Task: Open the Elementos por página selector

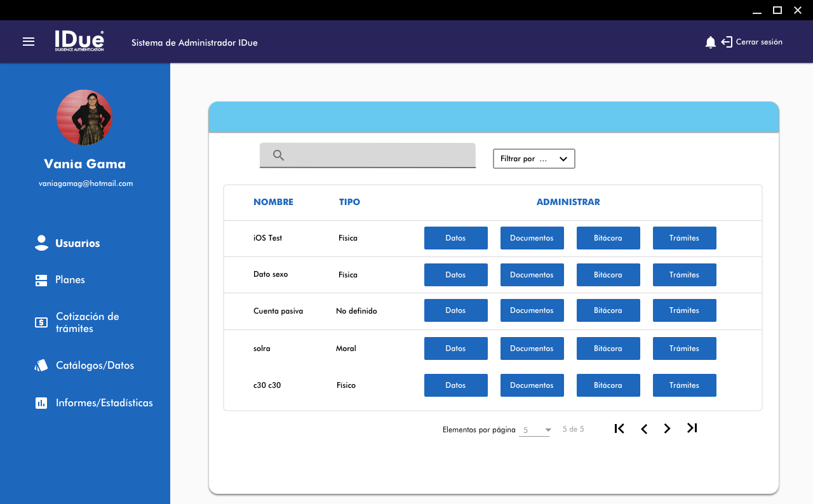Action: pos(535,430)
